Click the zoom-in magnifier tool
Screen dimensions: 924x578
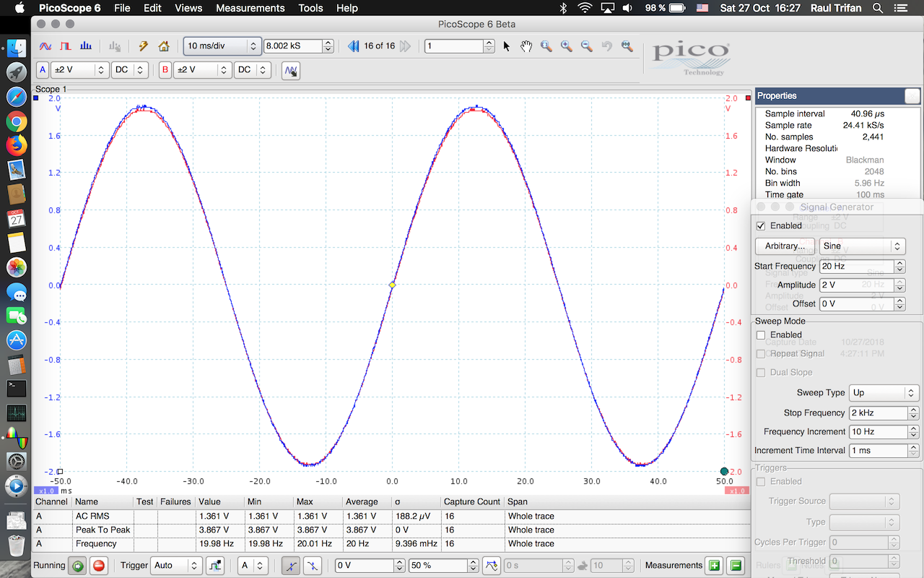point(567,46)
